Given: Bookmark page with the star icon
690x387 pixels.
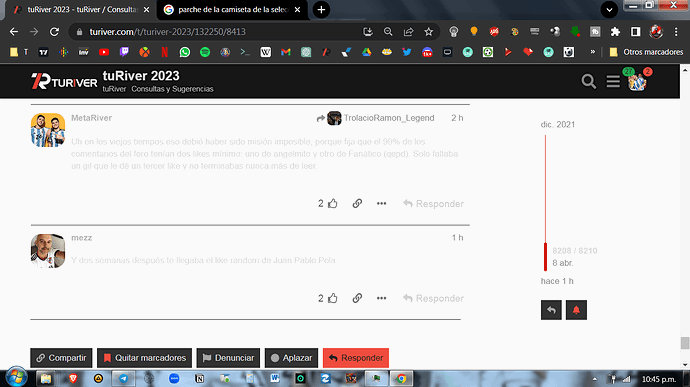Looking at the screenshot, I should coord(429,32).
